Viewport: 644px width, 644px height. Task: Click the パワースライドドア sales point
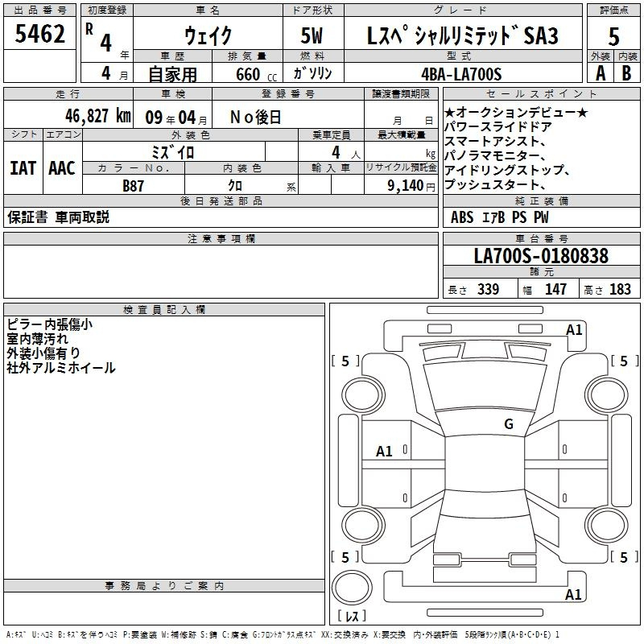(497, 127)
